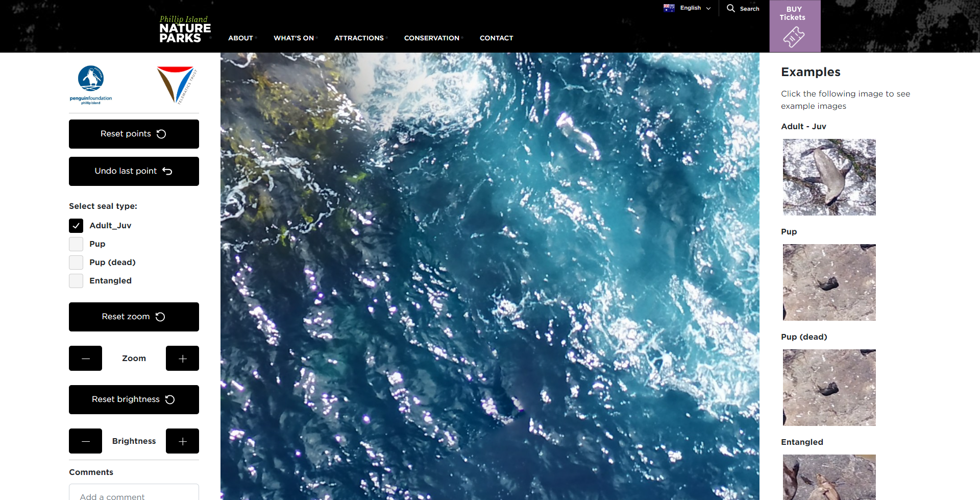Open the Contact page
980x500 pixels.
pos(496,38)
